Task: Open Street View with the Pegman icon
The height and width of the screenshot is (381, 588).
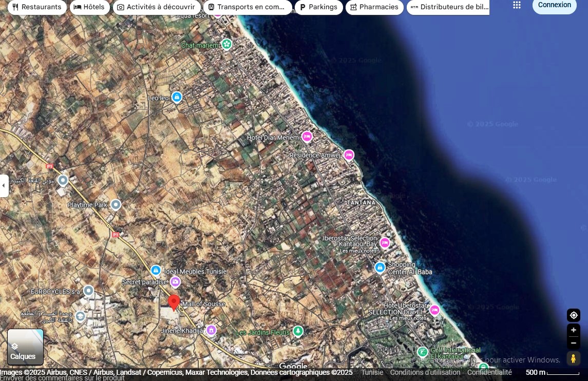Action: click(574, 358)
